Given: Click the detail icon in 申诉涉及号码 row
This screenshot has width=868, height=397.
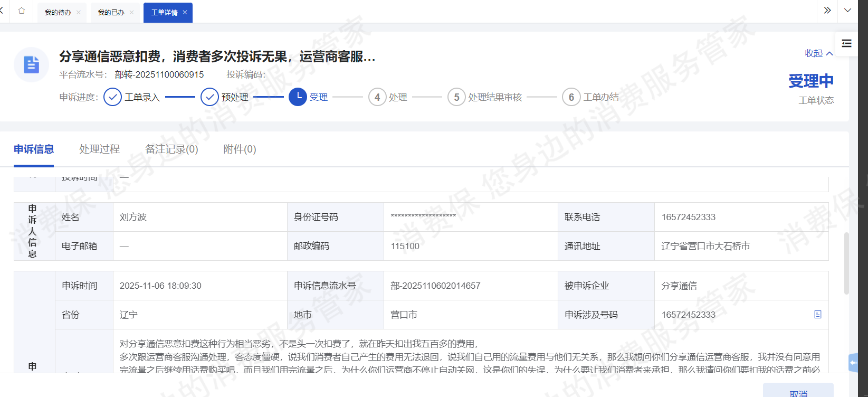Looking at the screenshot, I should point(817,315).
